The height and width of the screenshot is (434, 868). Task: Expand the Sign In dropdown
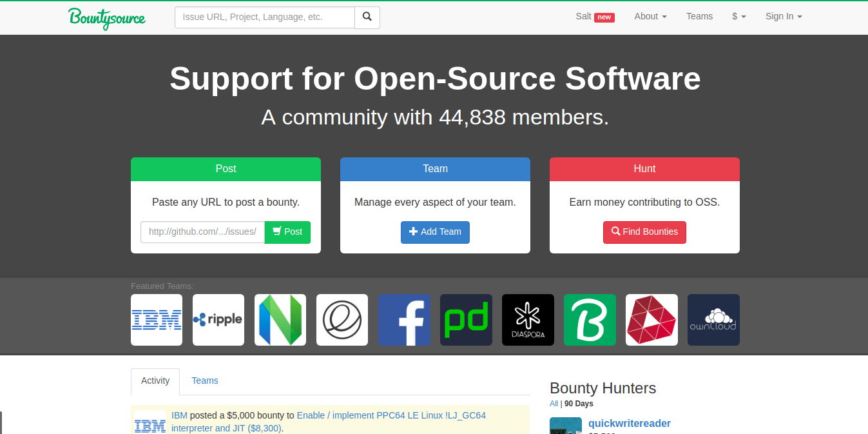(x=784, y=17)
